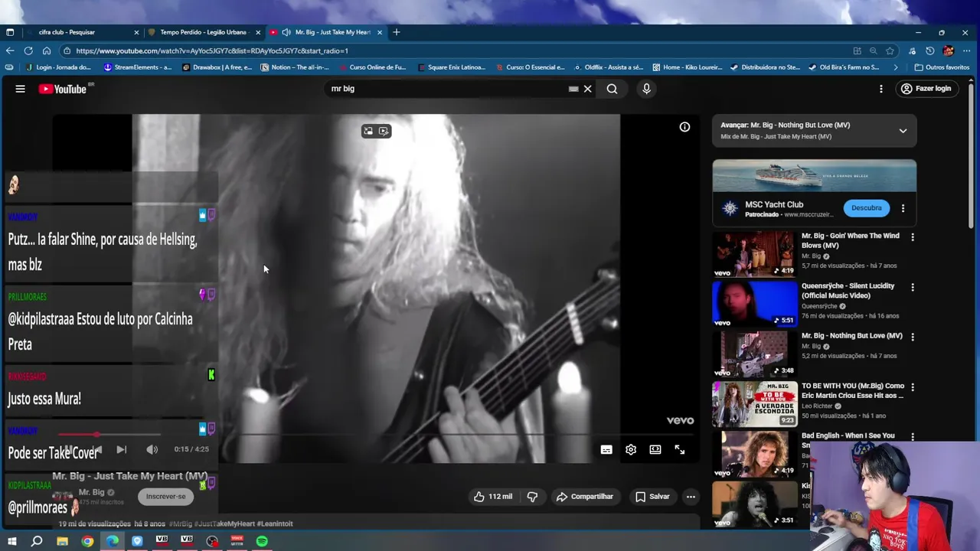Click the YouTube search magnifier button

(x=612, y=89)
